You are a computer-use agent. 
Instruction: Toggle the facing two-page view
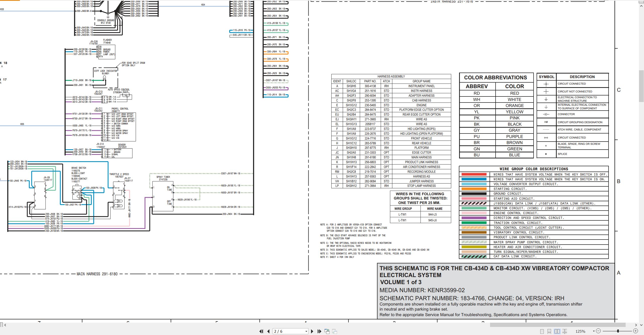557,331
